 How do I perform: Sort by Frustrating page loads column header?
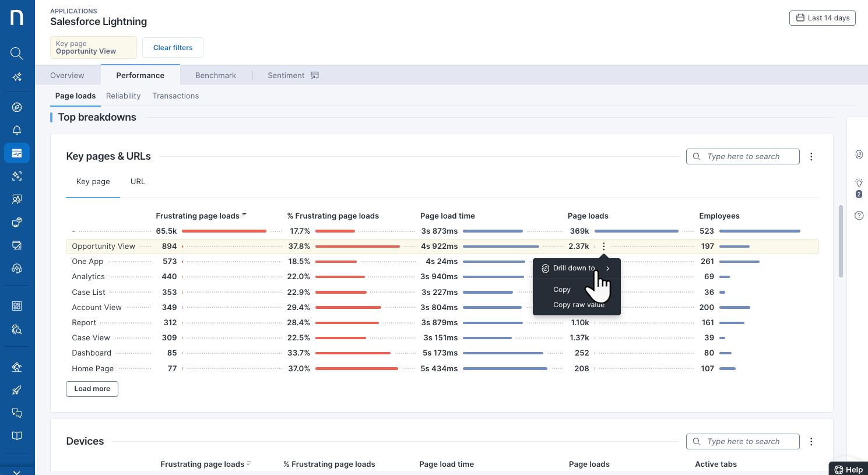coord(198,216)
